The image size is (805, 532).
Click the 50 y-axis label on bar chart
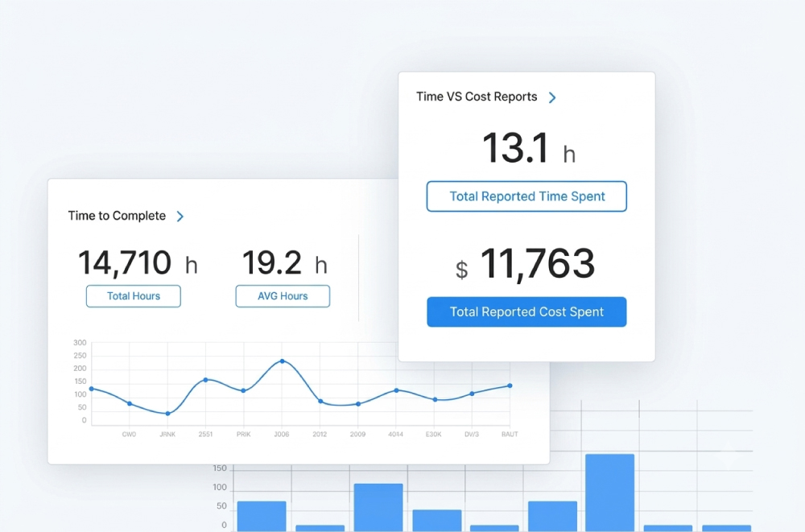[x=222, y=505]
